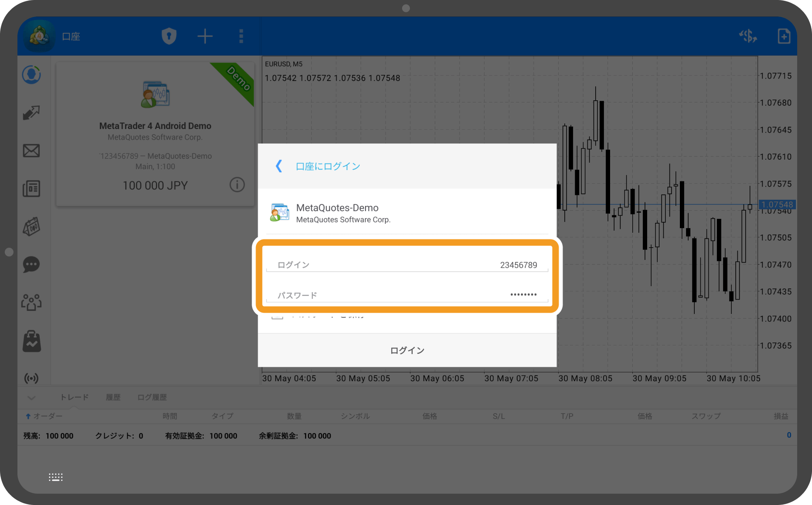
Task: Switch to the トレード tab
Action: [x=74, y=397]
